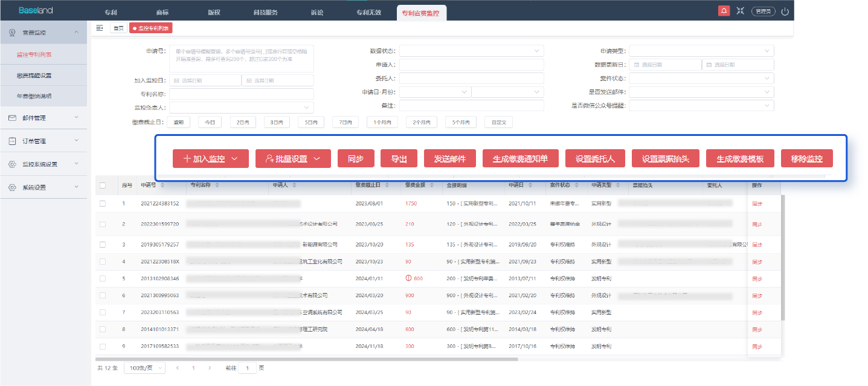The height and width of the screenshot is (386, 868).
Task: Click the vertical table scrollbar
Action: click(x=783, y=257)
